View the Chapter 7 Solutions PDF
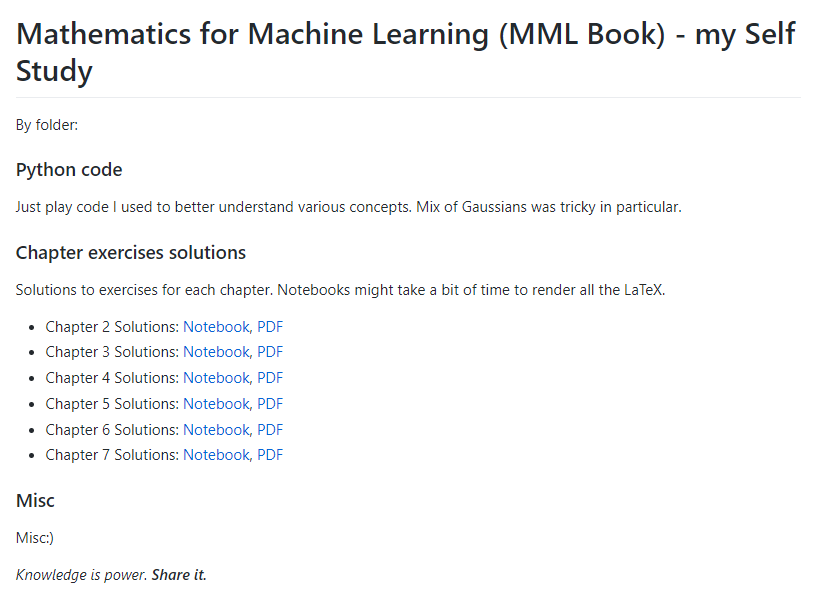Image resolution: width=817 pixels, height=602 pixels. [x=270, y=455]
